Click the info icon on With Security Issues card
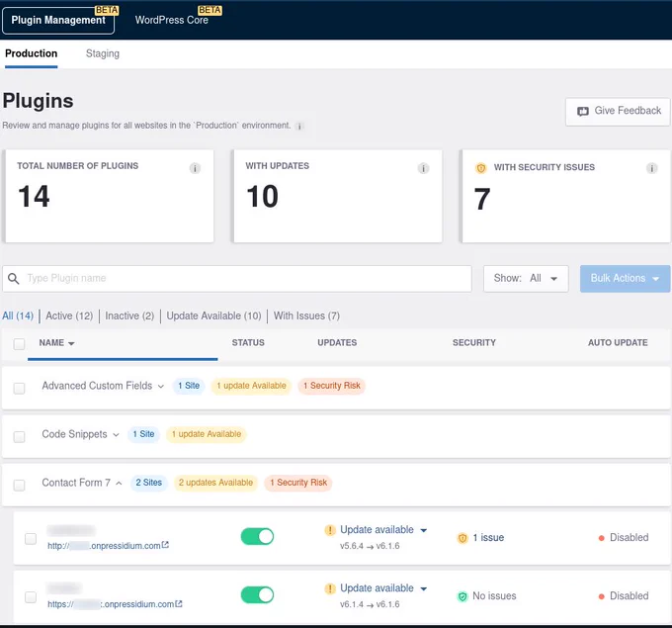672x628 pixels. pos(651,168)
